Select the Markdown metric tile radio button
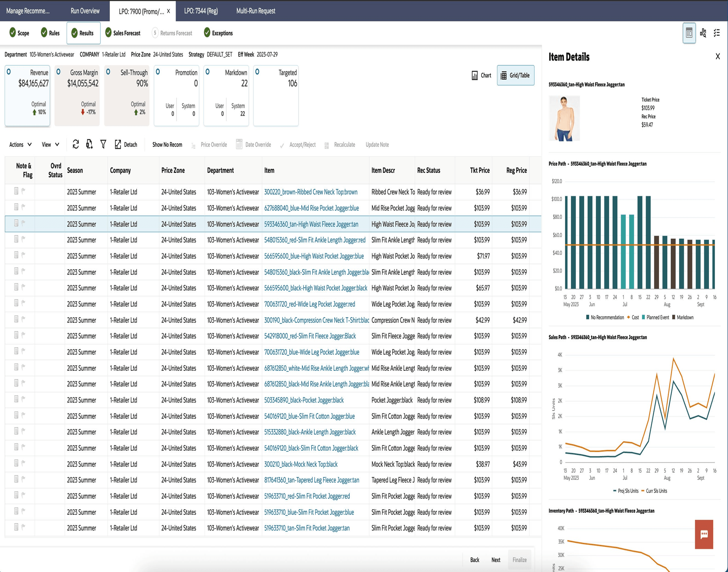Image resolution: width=728 pixels, height=572 pixels. [x=207, y=71]
